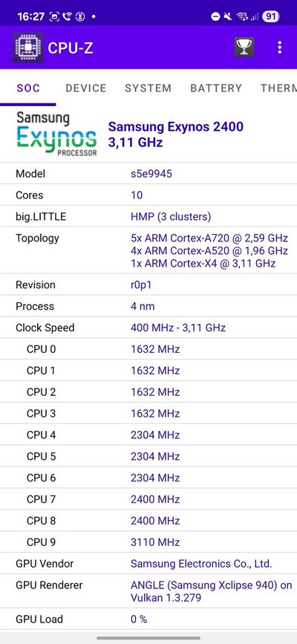Image resolution: width=297 pixels, height=644 pixels.
Task: Select the SOC tab
Action: click(x=28, y=88)
